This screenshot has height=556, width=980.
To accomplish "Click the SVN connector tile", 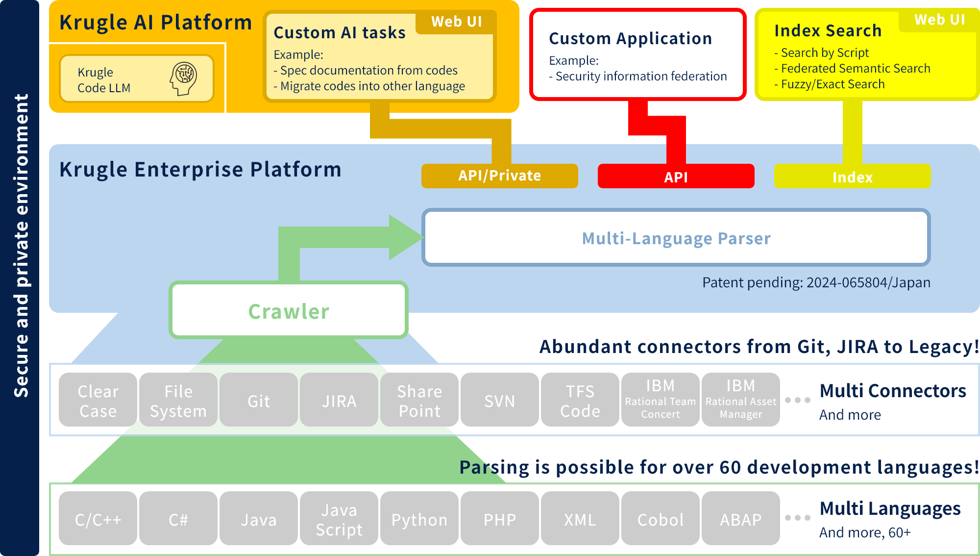I will pos(500,400).
